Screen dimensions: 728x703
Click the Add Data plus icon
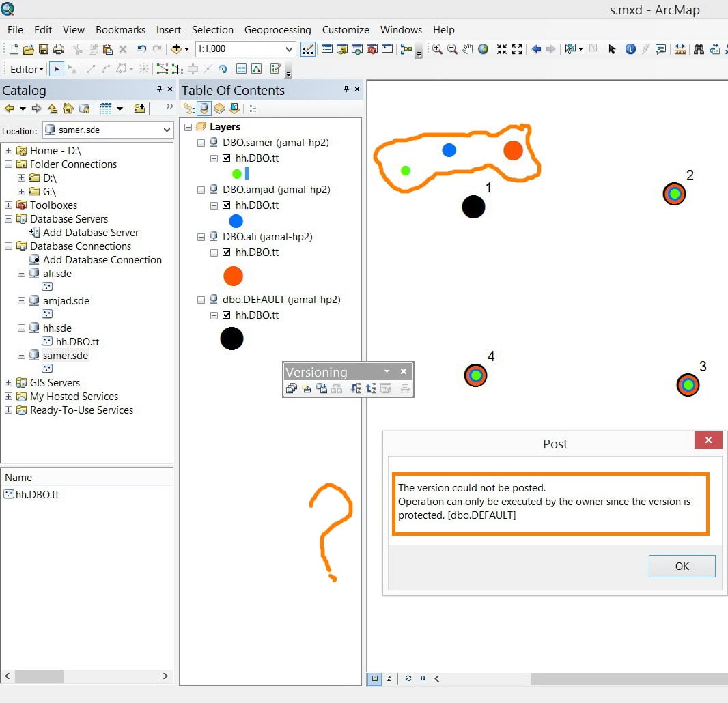176,48
